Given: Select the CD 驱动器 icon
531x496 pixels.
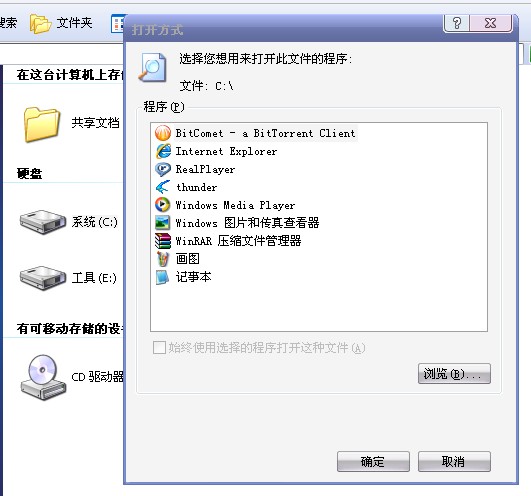Looking at the screenshot, I should [x=43, y=378].
